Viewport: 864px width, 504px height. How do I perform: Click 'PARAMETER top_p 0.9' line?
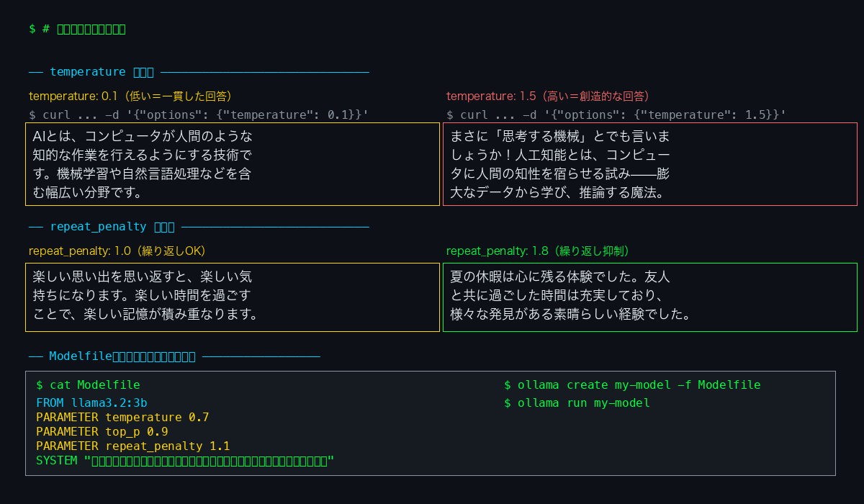pyautogui.click(x=102, y=432)
